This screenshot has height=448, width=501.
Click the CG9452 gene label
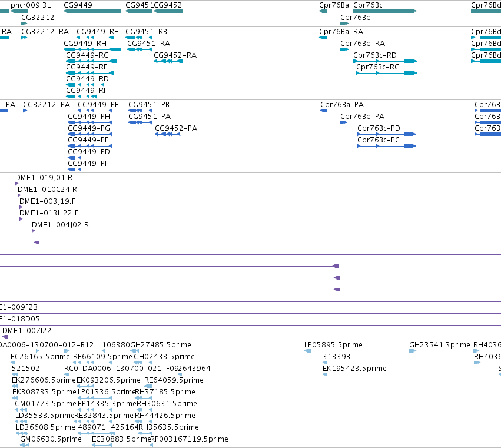pos(168,5)
